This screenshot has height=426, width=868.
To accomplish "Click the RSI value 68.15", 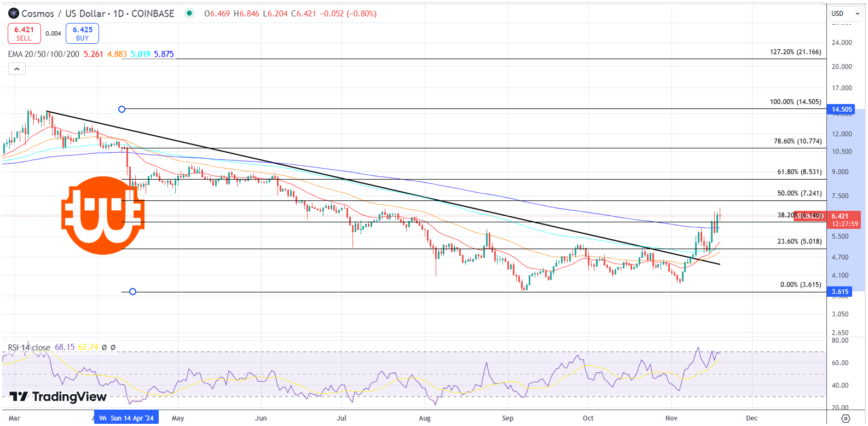I will tap(65, 347).
